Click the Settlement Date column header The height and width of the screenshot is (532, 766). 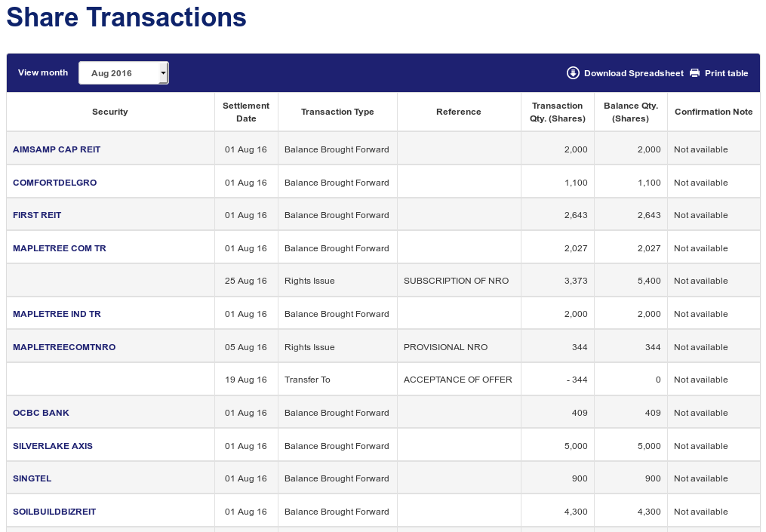pyautogui.click(x=246, y=112)
